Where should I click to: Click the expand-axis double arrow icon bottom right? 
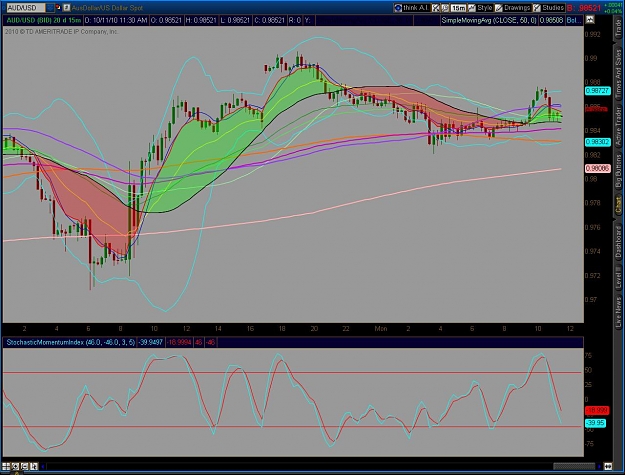(608, 466)
